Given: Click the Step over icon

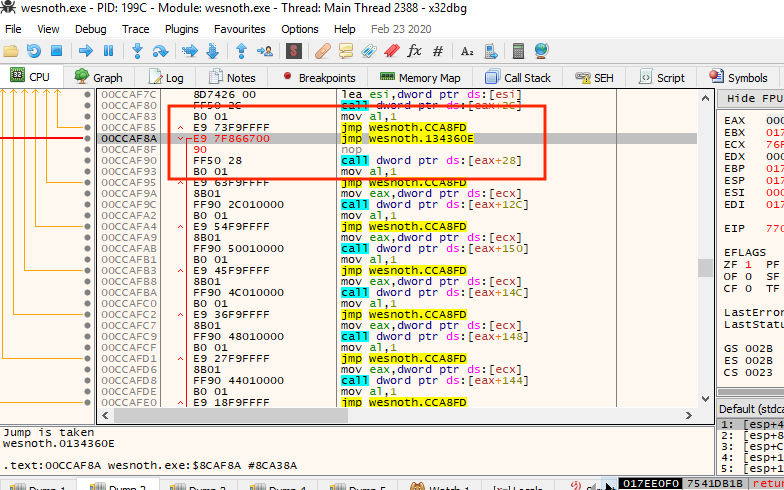Looking at the screenshot, I should [x=160, y=50].
